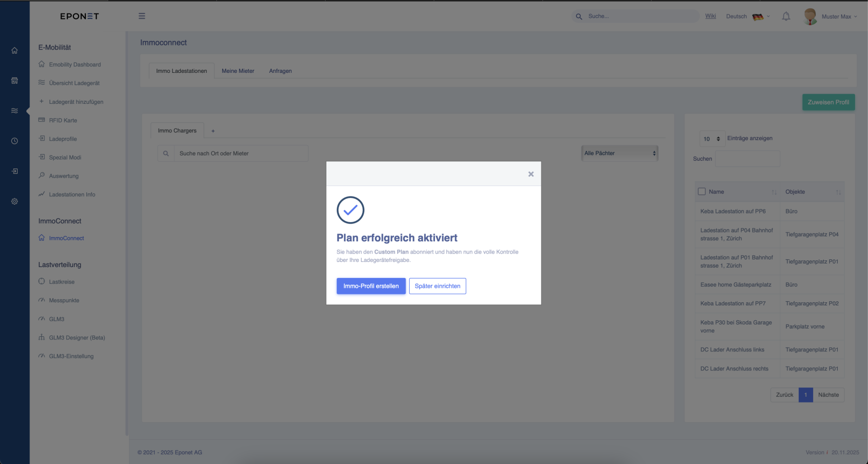The width and height of the screenshot is (868, 464).
Task: Open the Alle Pächter dropdown
Action: pos(619,153)
